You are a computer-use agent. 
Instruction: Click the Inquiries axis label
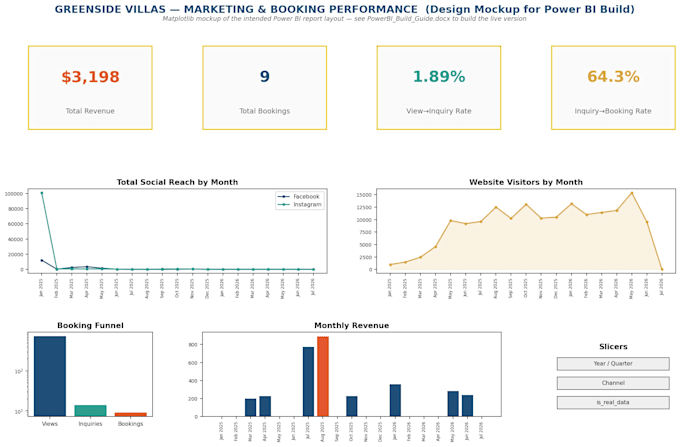pyautogui.click(x=90, y=424)
